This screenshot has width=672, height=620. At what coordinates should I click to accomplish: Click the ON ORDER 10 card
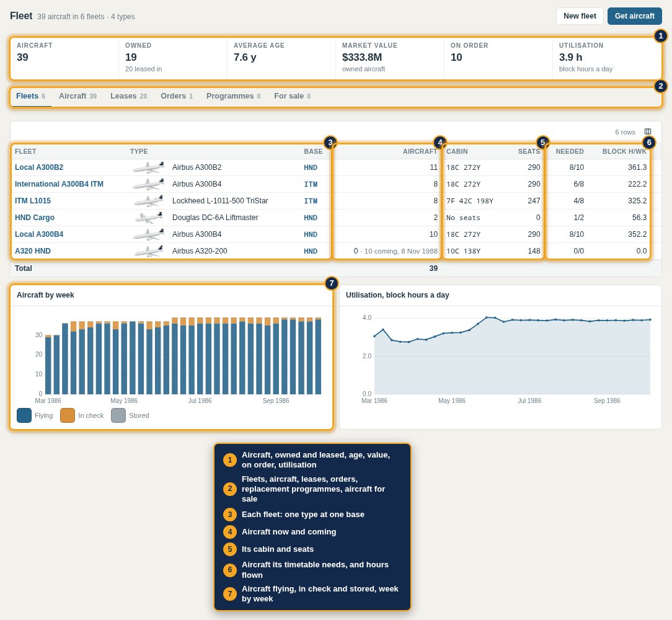(498, 58)
